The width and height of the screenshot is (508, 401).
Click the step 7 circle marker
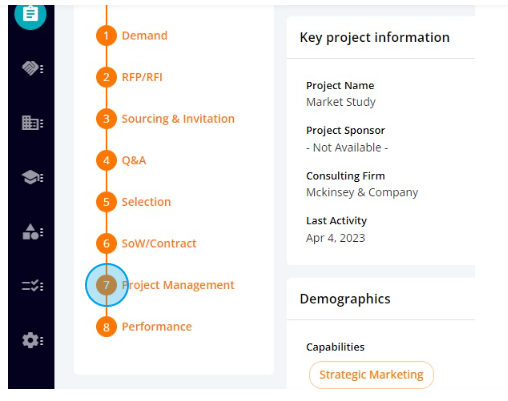coord(106,285)
